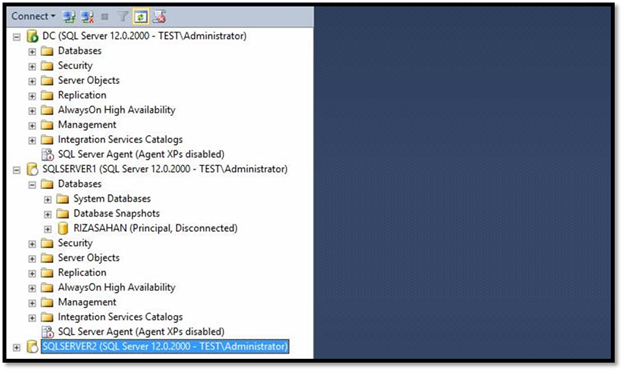Image resolution: width=623 pixels, height=371 pixels.
Task: Click Security folder icon under DC
Action: coord(47,66)
